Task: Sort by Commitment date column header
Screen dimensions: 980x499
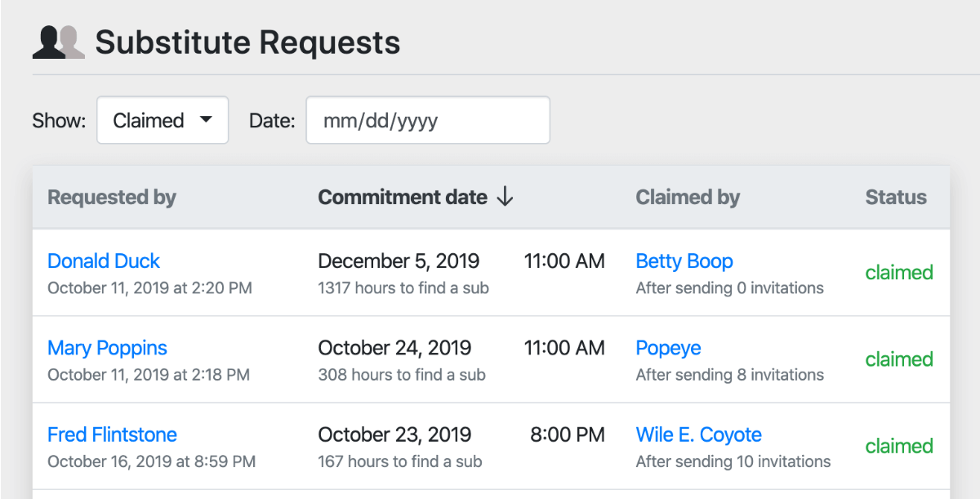Action: 402,198
